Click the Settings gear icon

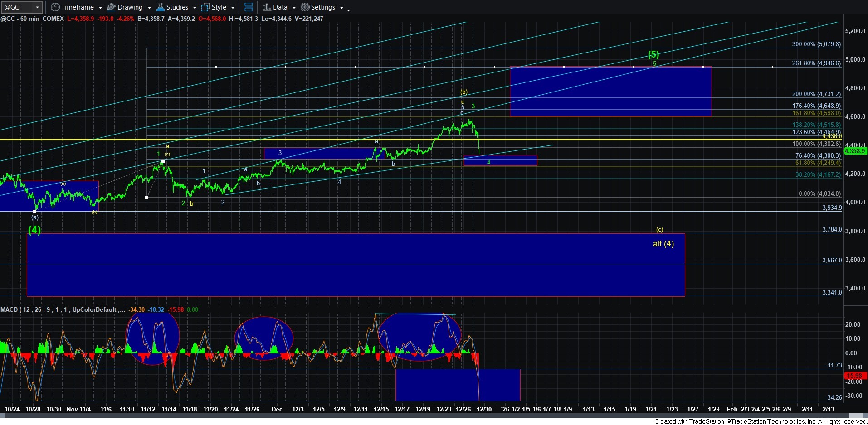click(305, 7)
